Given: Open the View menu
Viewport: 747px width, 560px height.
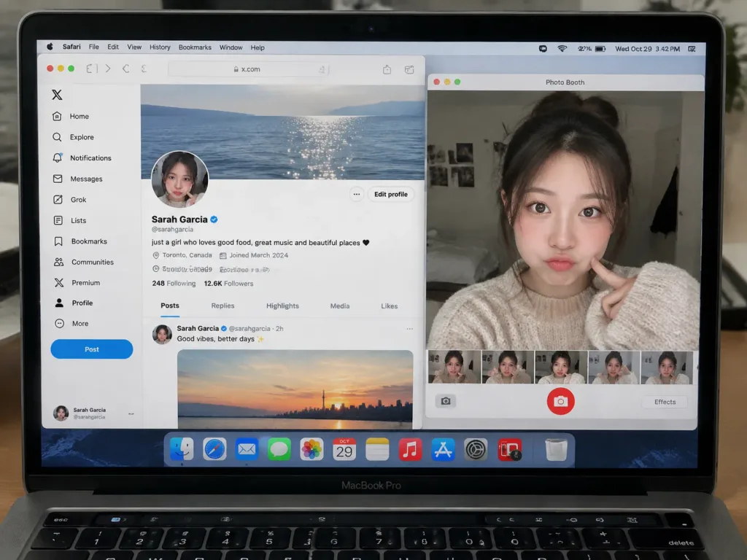Looking at the screenshot, I should [x=134, y=47].
